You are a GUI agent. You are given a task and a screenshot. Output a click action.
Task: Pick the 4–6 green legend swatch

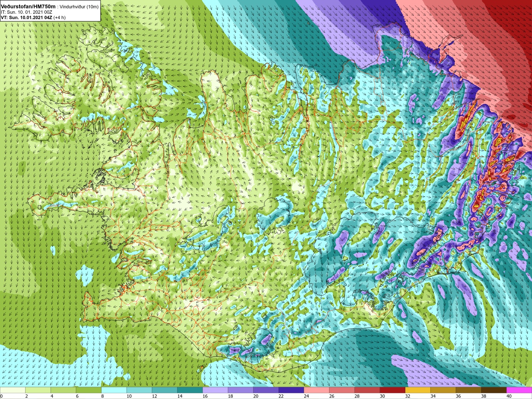(63, 390)
